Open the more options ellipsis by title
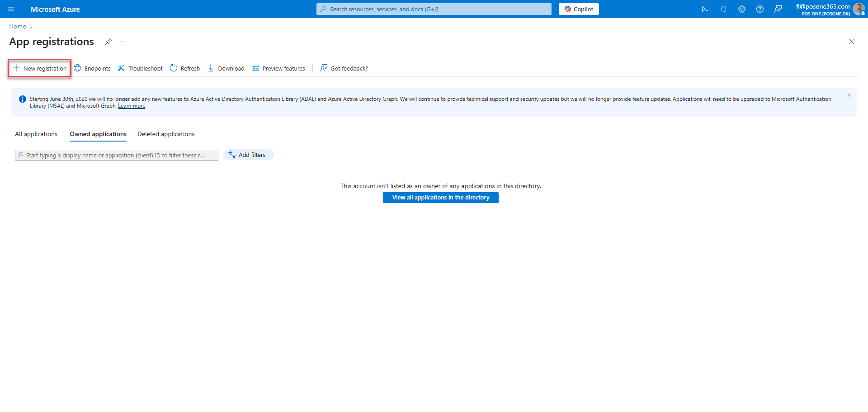Screen dimensions: 868x412 click(x=123, y=42)
